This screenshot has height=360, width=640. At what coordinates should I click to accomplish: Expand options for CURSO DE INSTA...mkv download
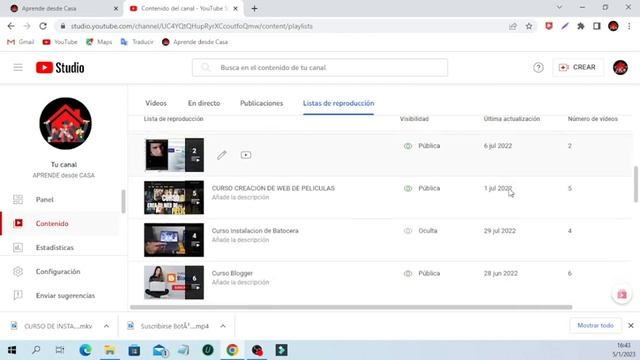point(106,326)
